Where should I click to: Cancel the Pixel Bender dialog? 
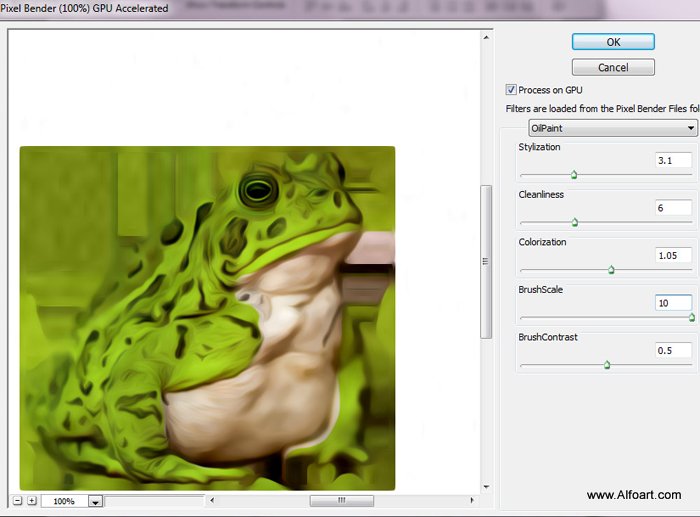tap(613, 67)
